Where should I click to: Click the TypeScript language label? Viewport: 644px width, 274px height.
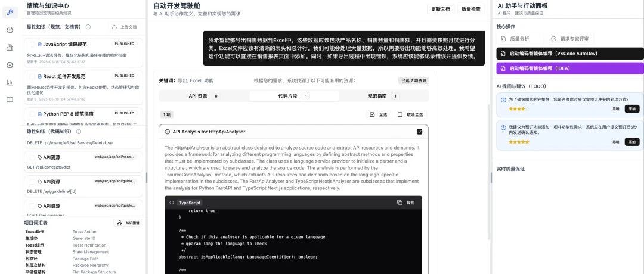[190, 203]
